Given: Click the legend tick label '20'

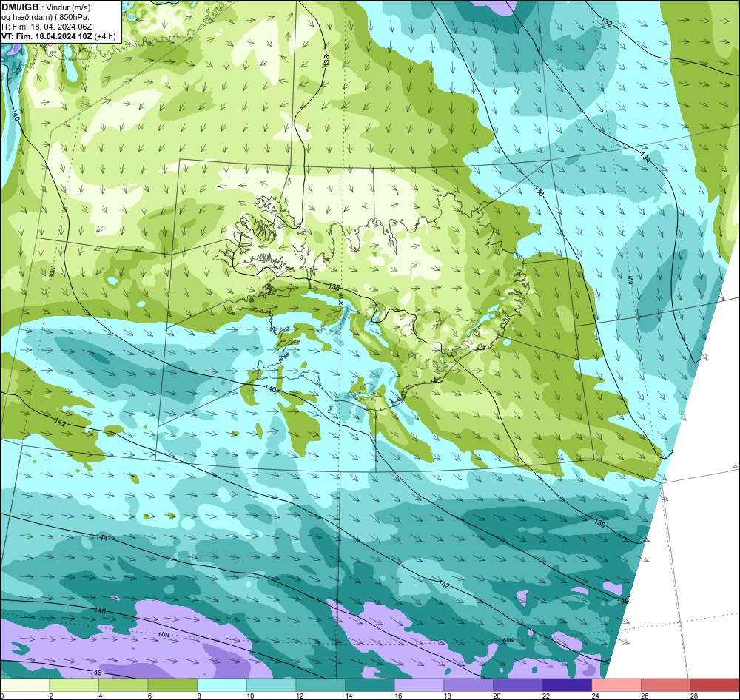Looking at the screenshot, I should tap(497, 696).
